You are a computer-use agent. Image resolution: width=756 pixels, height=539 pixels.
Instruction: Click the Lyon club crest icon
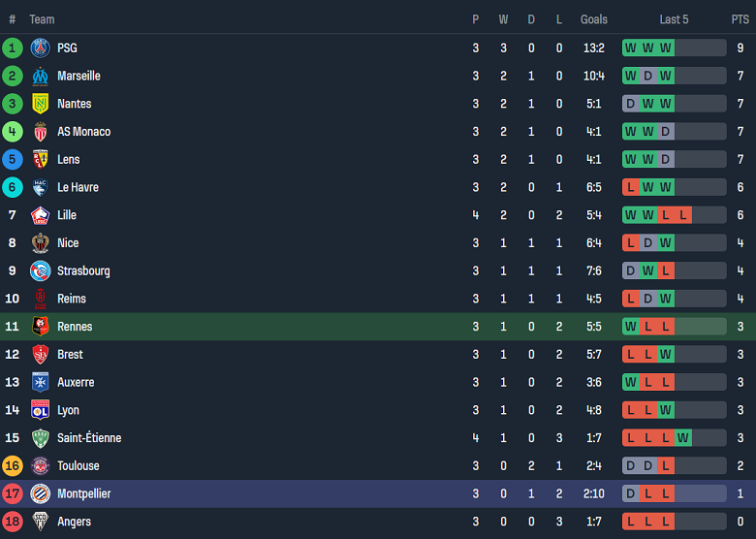[40, 410]
